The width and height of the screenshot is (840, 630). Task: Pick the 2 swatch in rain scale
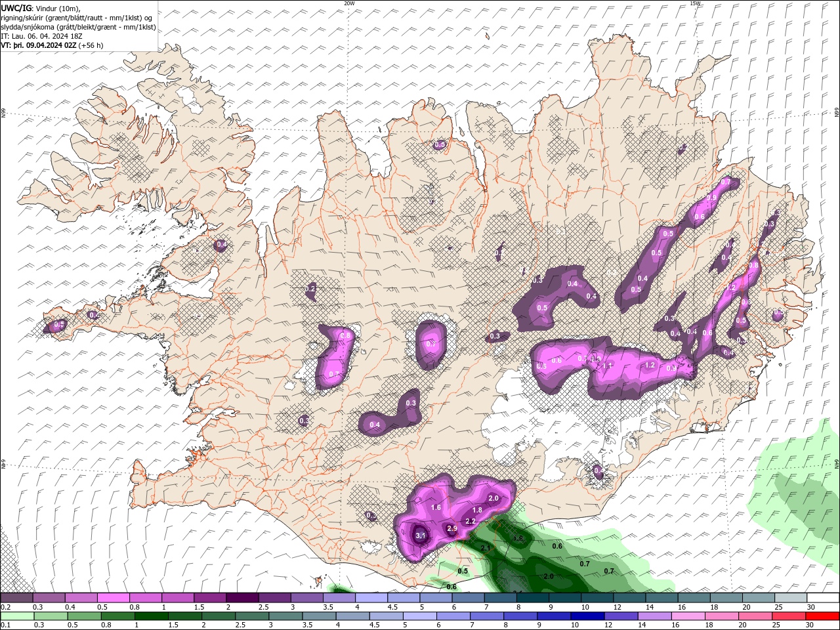coord(218,616)
